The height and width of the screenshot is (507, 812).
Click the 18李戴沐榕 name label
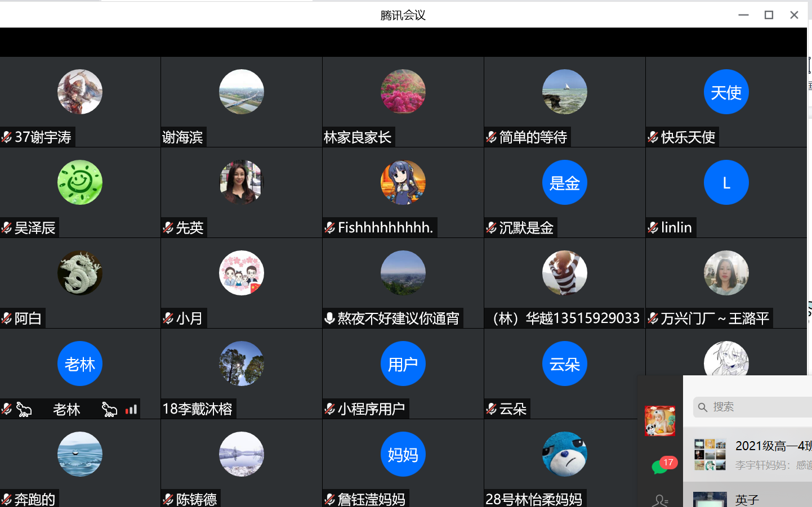click(198, 409)
